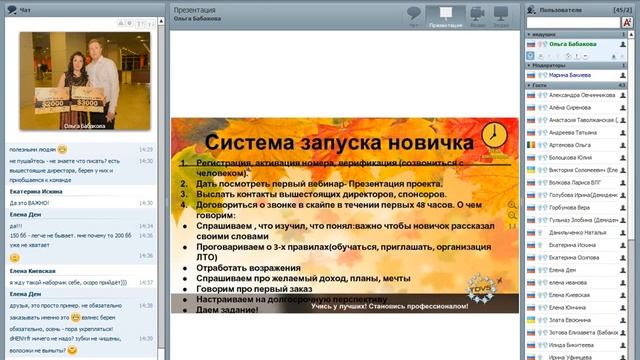This screenshot has width=640, height=360.
Task: Select guest елена иванова
Action: pyautogui.click(x=567, y=282)
